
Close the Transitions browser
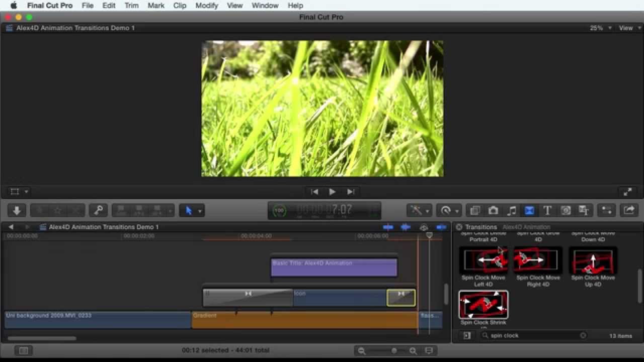pos(459,227)
